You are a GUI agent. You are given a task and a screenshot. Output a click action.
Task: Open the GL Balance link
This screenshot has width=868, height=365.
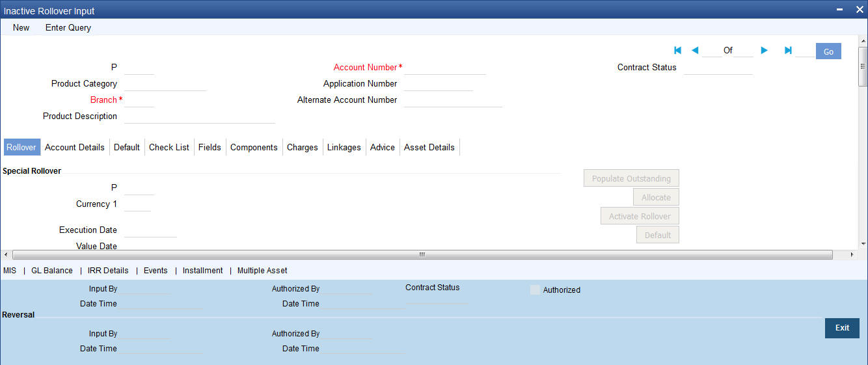coord(52,270)
